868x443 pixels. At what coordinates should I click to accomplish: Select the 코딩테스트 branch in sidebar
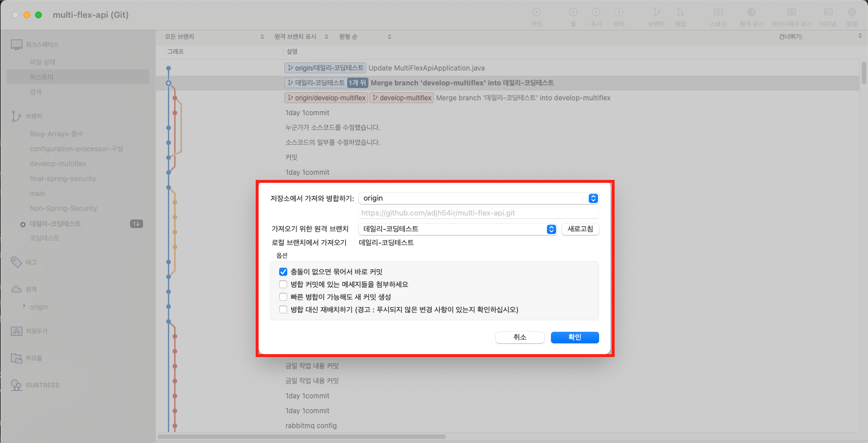44,238
